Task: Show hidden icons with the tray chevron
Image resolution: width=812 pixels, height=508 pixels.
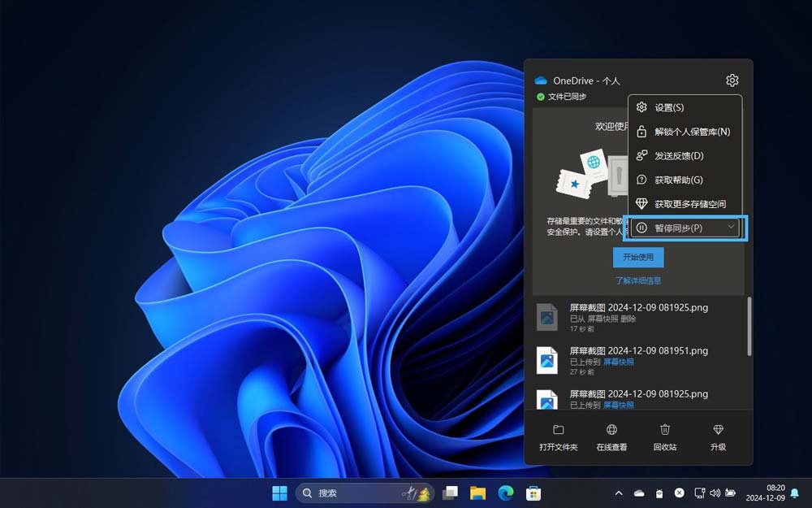Action: [x=619, y=493]
